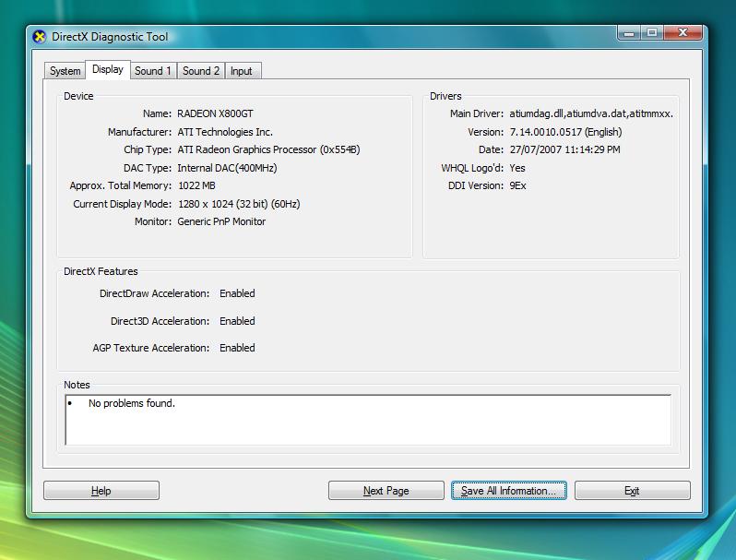This screenshot has width=736, height=560.
Task: Click the 'DirectX Diagnostic Tool' window title
Action: pos(110,37)
